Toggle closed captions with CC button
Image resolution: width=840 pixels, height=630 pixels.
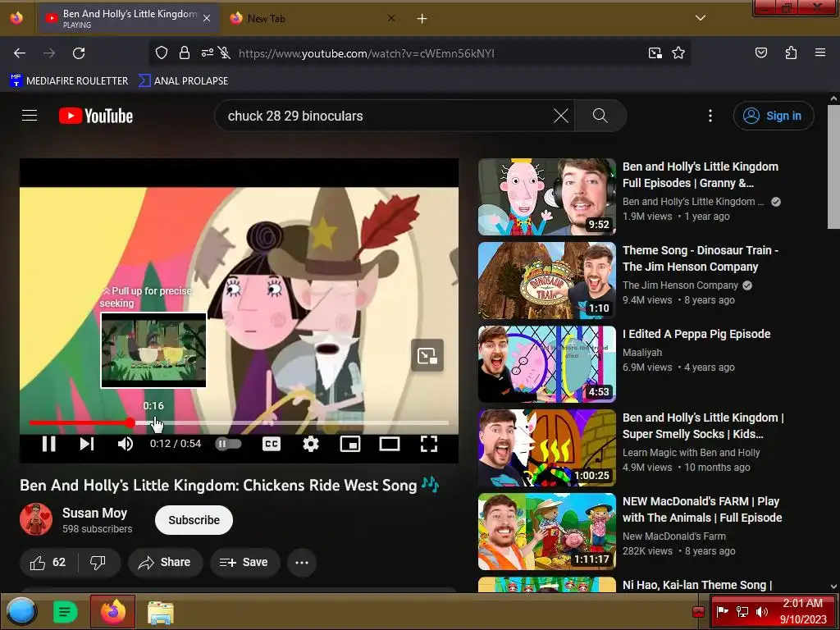click(x=272, y=444)
